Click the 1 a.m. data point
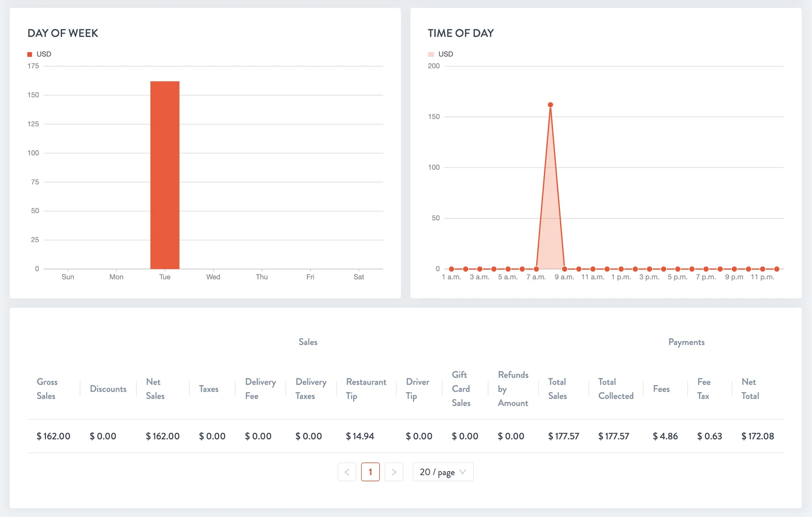 click(x=451, y=269)
